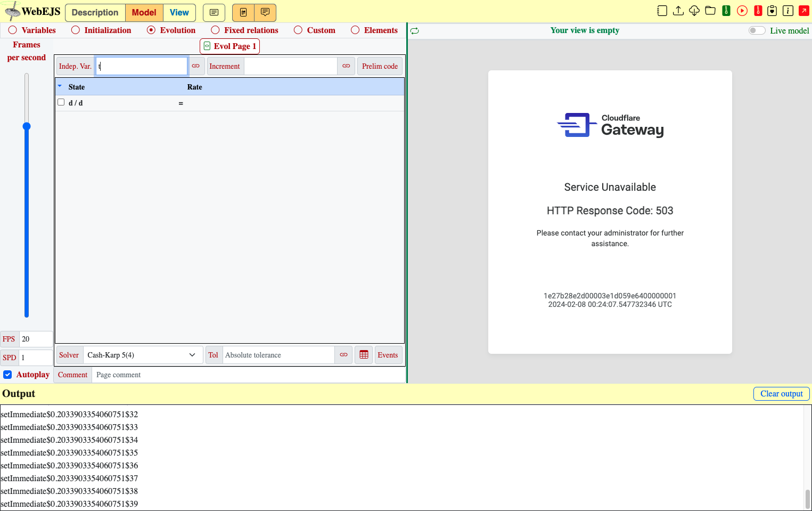Click the Prelim code button
This screenshot has height=511, width=812.
(x=380, y=66)
